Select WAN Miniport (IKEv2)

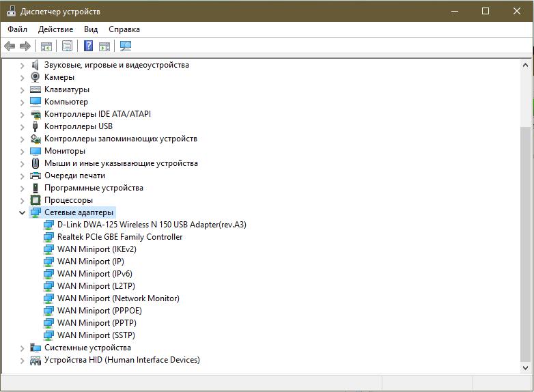[97, 249]
